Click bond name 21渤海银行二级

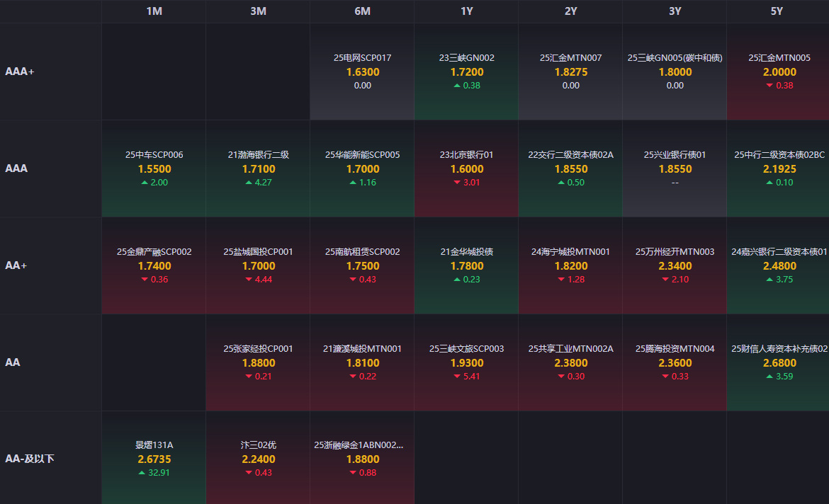click(259, 155)
